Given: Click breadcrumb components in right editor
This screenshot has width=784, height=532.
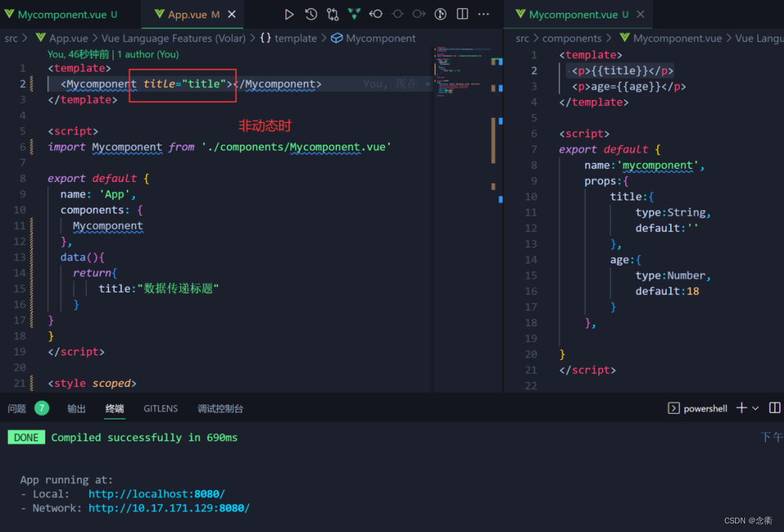Looking at the screenshot, I should pos(572,38).
